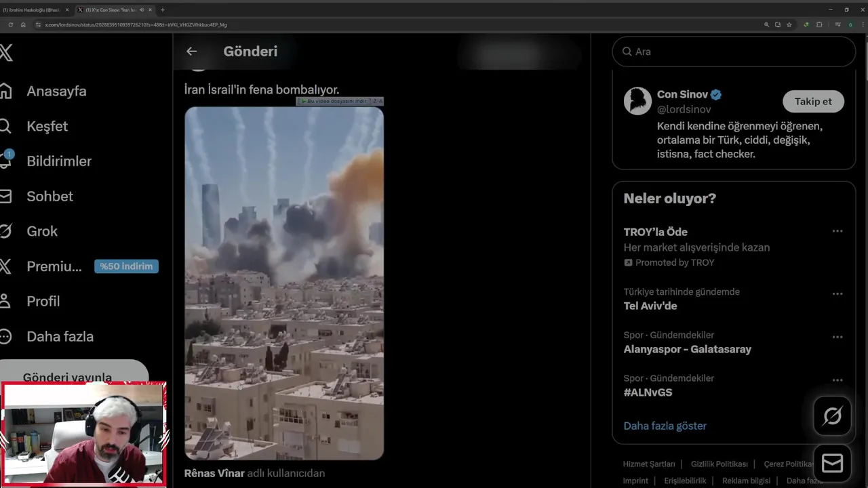This screenshot has height=488, width=868.
Task: Click the browser address bar URL
Action: coord(136,24)
